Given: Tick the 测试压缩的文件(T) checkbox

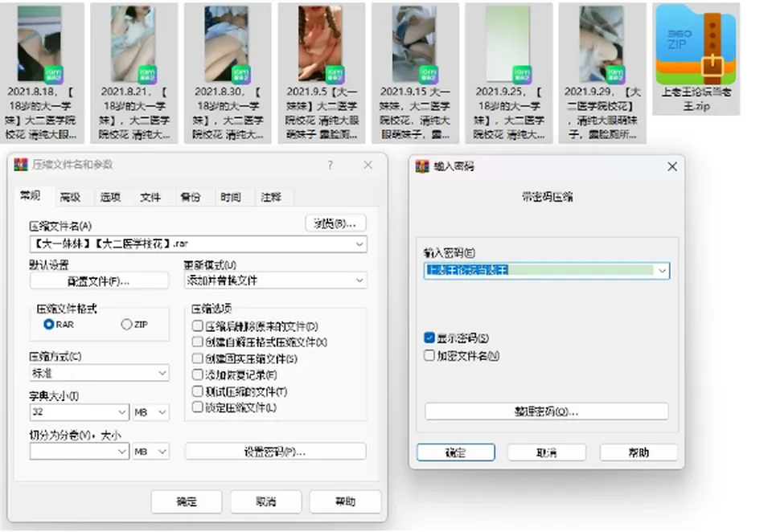Looking at the screenshot, I should point(198,391).
